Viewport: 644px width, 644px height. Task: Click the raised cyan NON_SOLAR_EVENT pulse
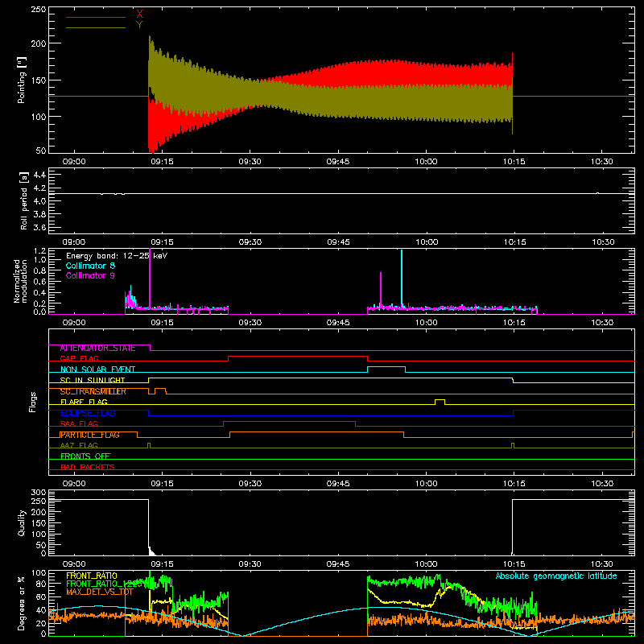coord(386,369)
